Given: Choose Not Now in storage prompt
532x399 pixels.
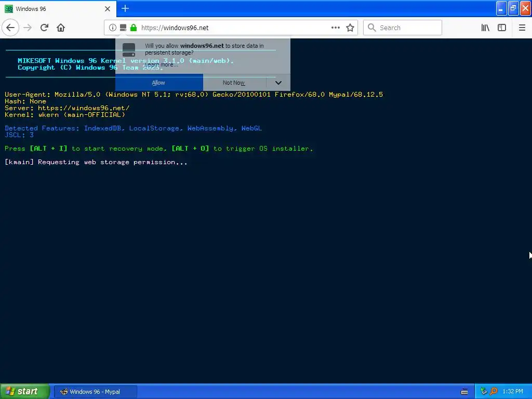Looking at the screenshot, I should coord(234,83).
